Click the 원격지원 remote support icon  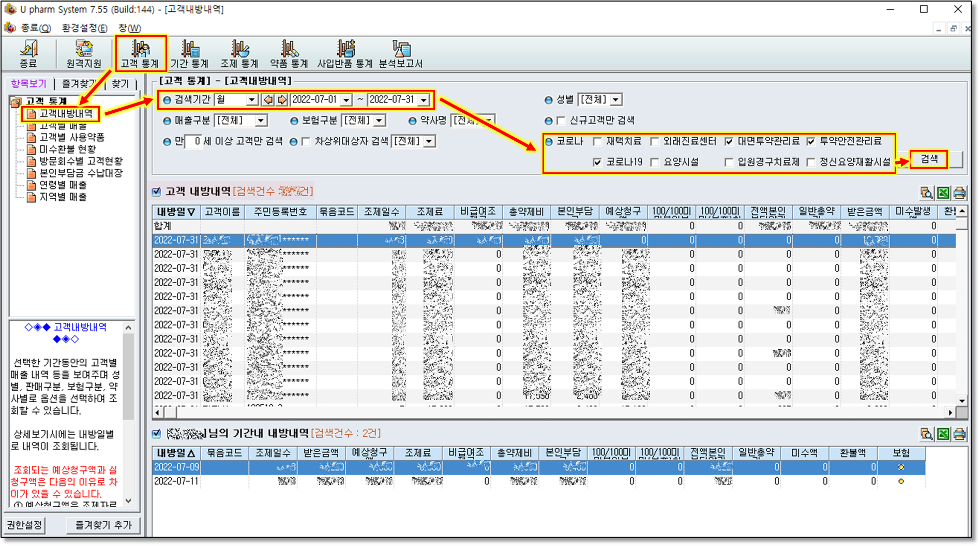pos(84,53)
